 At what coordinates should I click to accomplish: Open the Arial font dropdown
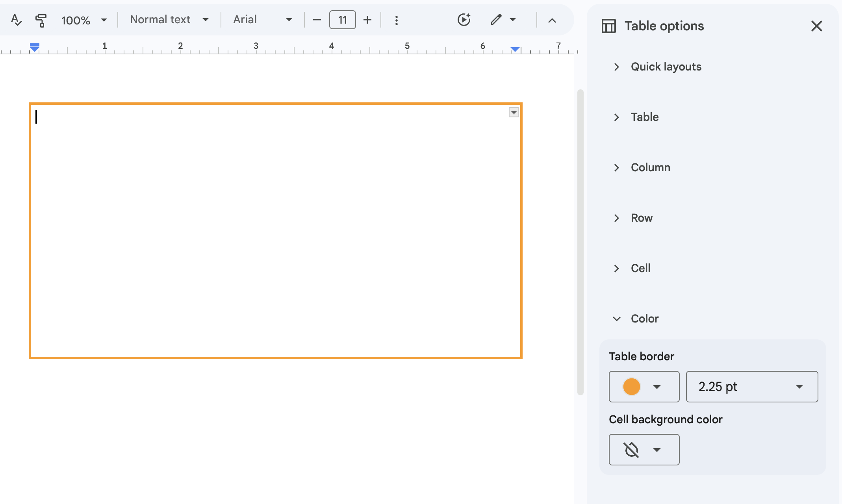click(x=263, y=20)
